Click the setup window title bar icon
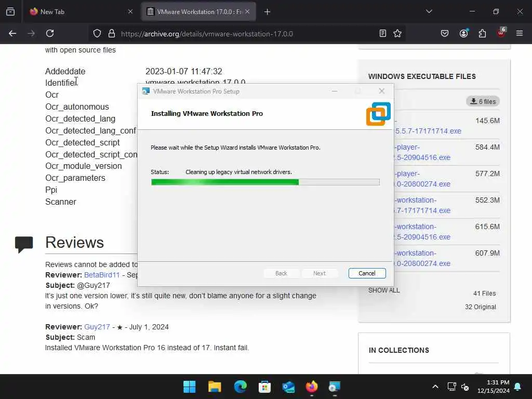Screen dimensions: 532x399 146,91
